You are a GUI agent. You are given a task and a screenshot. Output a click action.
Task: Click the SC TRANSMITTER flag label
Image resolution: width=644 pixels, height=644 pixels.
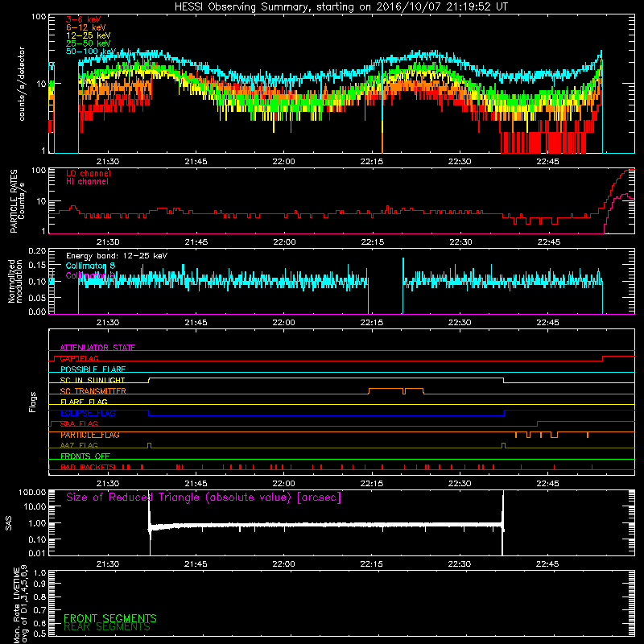(x=93, y=391)
